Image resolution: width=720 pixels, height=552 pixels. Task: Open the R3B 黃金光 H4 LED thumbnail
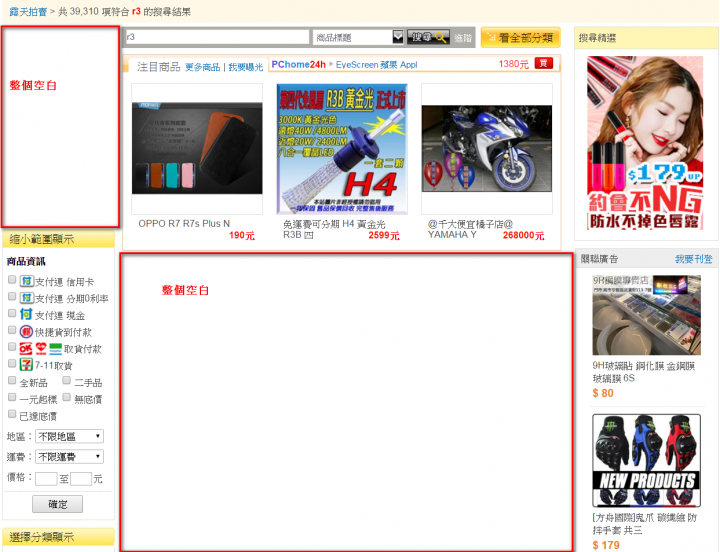pyautogui.click(x=342, y=148)
